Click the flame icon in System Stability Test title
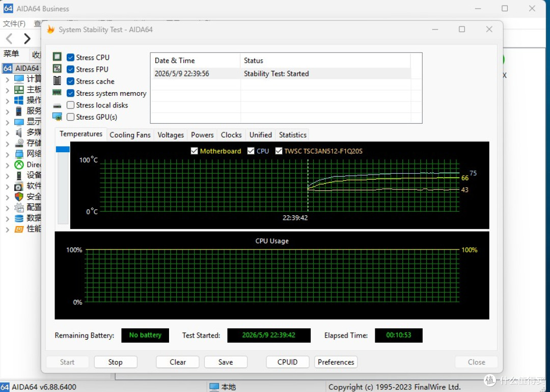 click(51, 30)
